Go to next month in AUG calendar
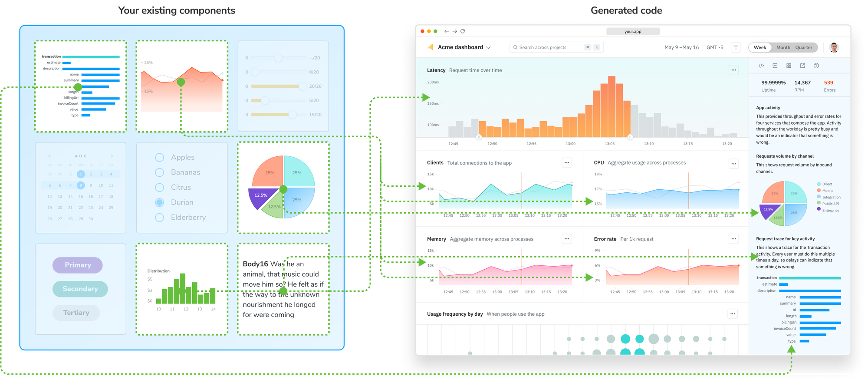Viewport: 868px width, 383px height. 112,156
